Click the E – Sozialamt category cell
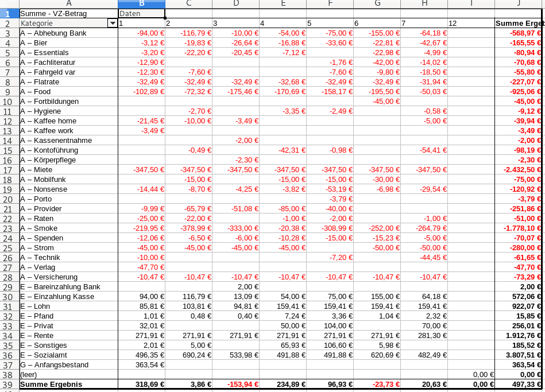Image resolution: width=545 pixels, height=392 pixels. click(68, 355)
